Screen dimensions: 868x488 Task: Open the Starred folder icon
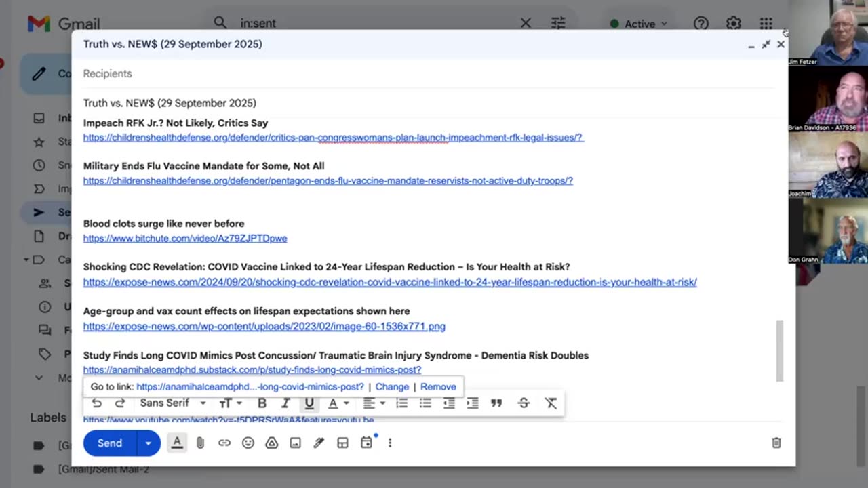coord(39,142)
